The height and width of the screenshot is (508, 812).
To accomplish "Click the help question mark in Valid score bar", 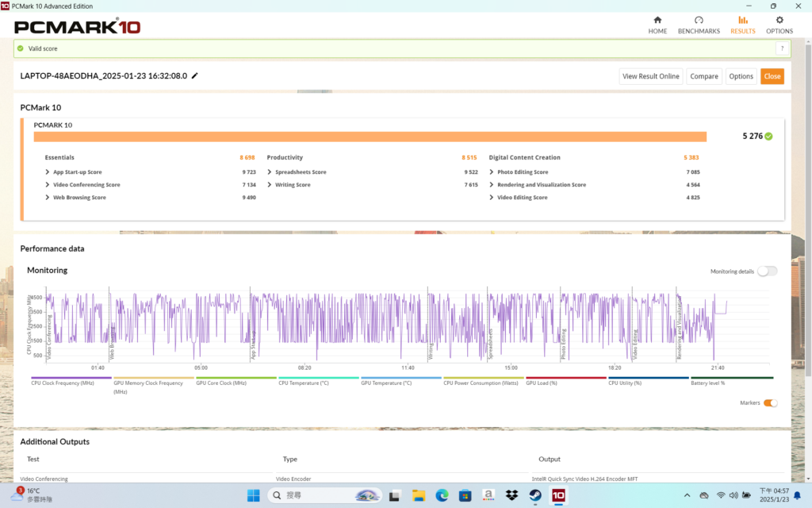I will tap(782, 48).
